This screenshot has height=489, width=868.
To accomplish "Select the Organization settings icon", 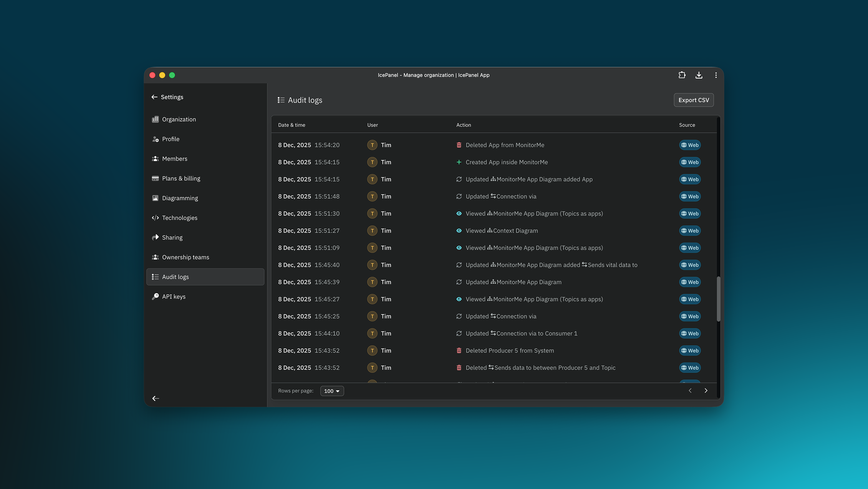I will pyautogui.click(x=155, y=119).
